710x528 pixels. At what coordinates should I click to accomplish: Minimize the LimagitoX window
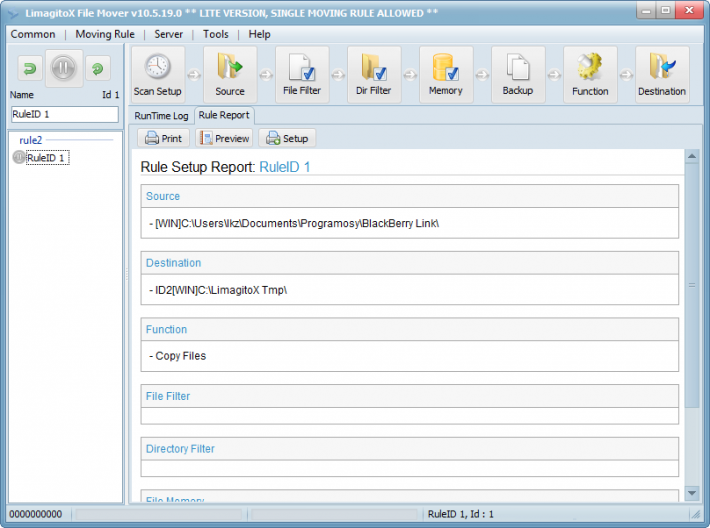point(646,11)
